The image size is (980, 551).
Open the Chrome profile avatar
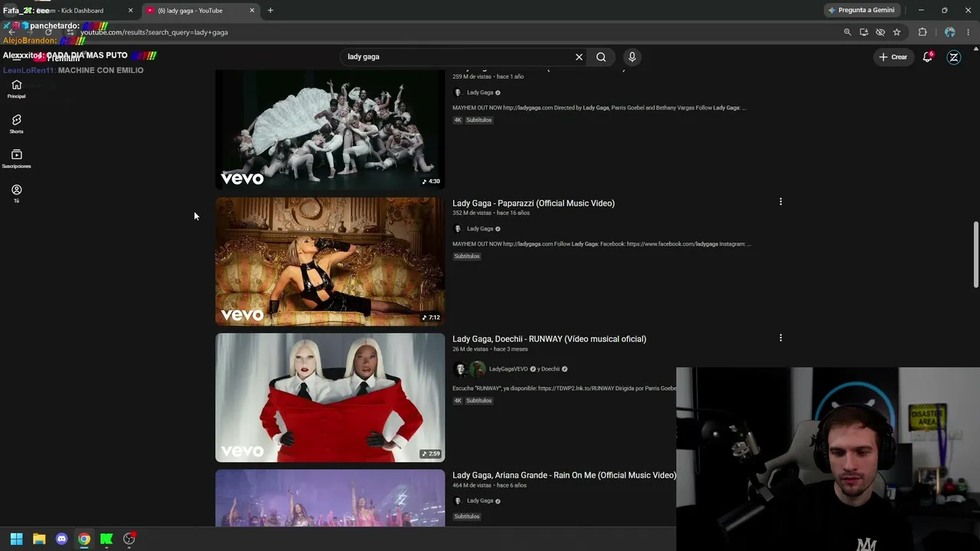click(x=949, y=32)
